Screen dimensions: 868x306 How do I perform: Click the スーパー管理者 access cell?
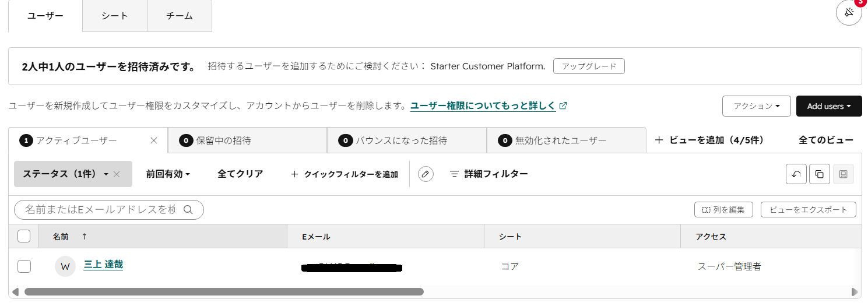pos(729,267)
